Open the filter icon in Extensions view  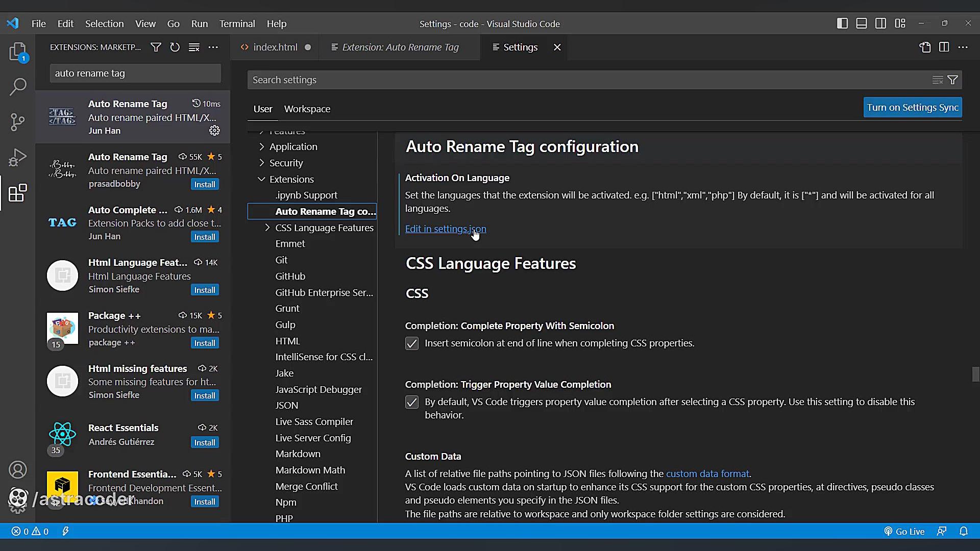tap(155, 47)
